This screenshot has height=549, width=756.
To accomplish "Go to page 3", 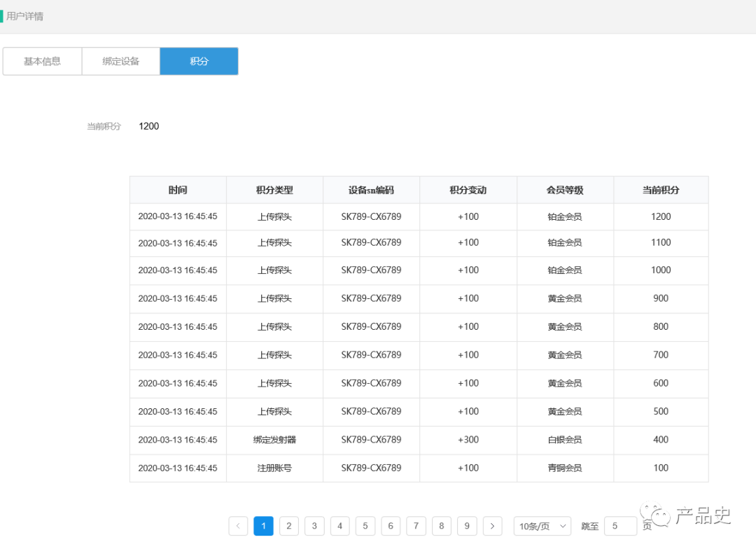I will pyautogui.click(x=314, y=526).
